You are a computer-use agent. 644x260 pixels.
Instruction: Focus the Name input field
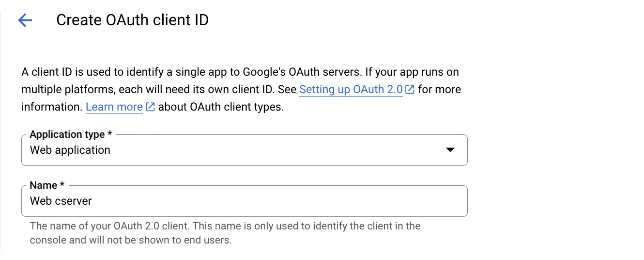tap(245, 201)
